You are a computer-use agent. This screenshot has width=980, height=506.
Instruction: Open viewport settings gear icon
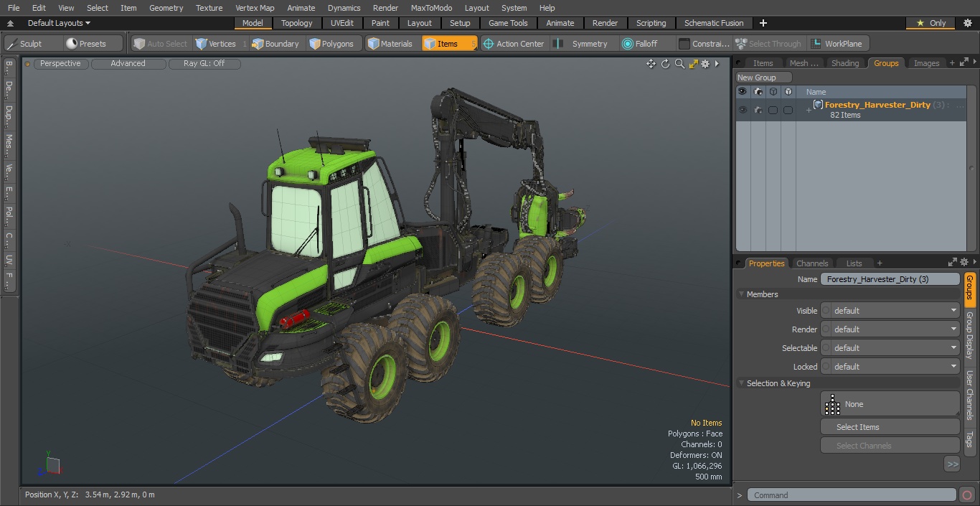[705, 64]
